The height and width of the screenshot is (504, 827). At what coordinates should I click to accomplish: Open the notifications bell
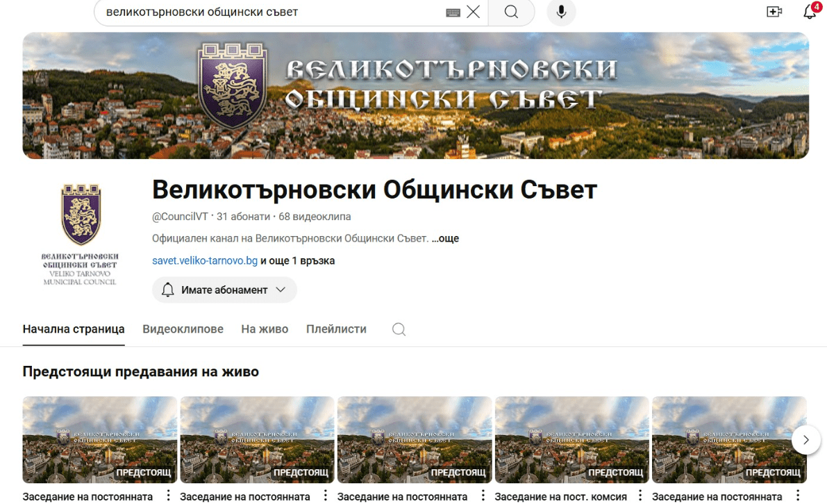pyautogui.click(x=810, y=12)
